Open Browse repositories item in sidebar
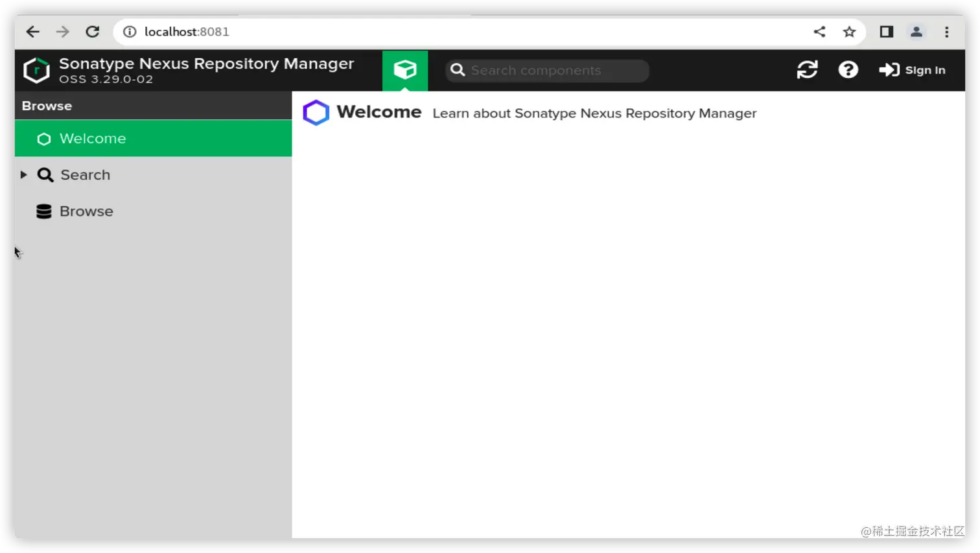 pos(153,211)
